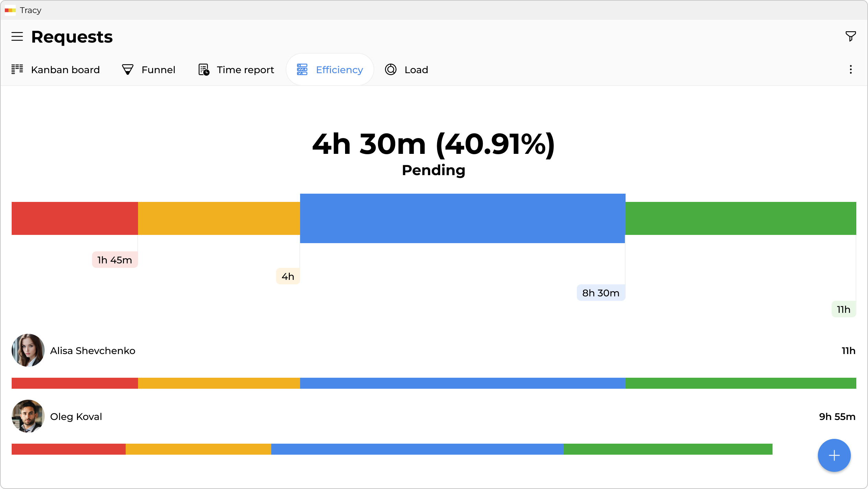
Task: Click the Load circular icon
Action: pos(391,69)
